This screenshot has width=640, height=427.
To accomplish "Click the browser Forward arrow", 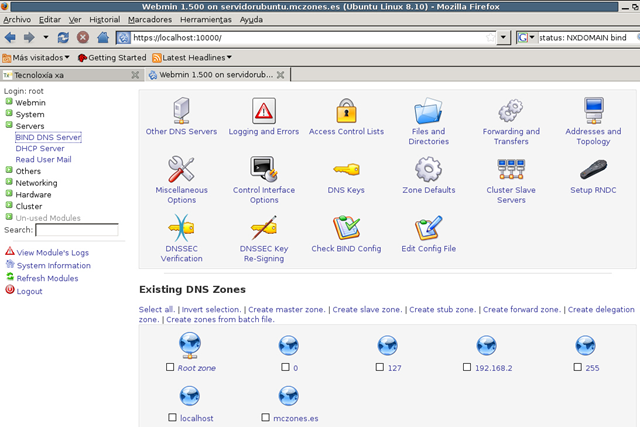I will 29,38.
